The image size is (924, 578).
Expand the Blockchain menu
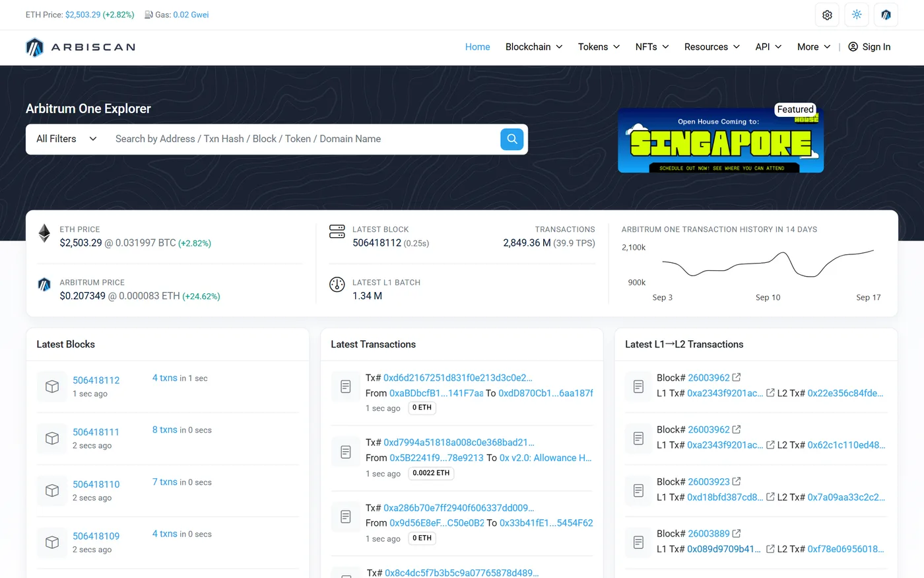[534, 47]
